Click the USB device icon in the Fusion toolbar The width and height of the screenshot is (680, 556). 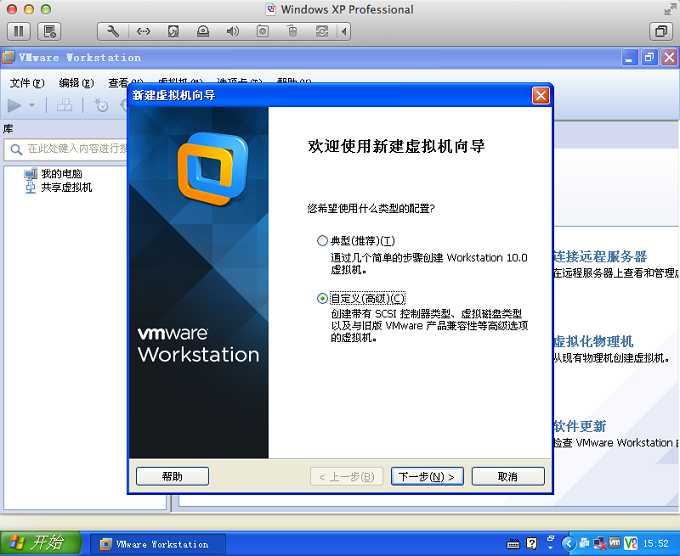(292, 31)
